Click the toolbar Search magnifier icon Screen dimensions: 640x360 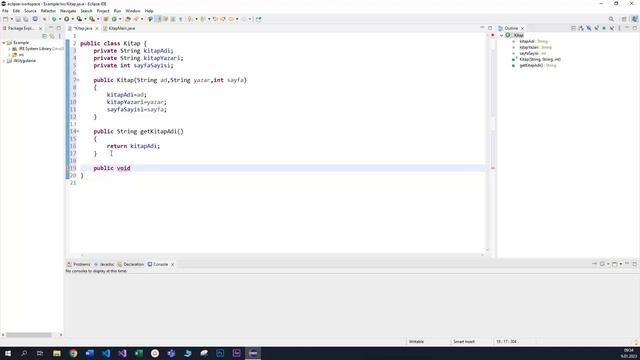pyautogui.click(x=611, y=19)
